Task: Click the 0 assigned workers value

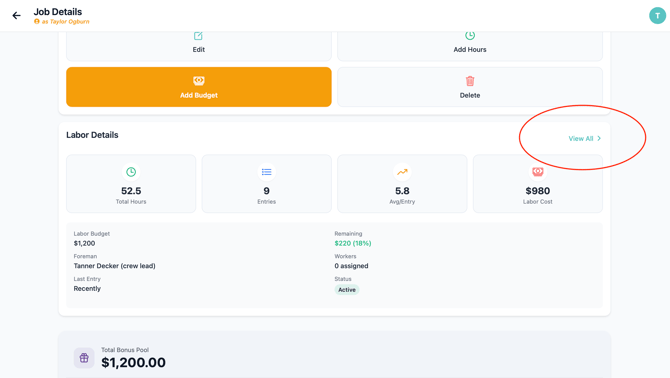Action: pyautogui.click(x=351, y=266)
